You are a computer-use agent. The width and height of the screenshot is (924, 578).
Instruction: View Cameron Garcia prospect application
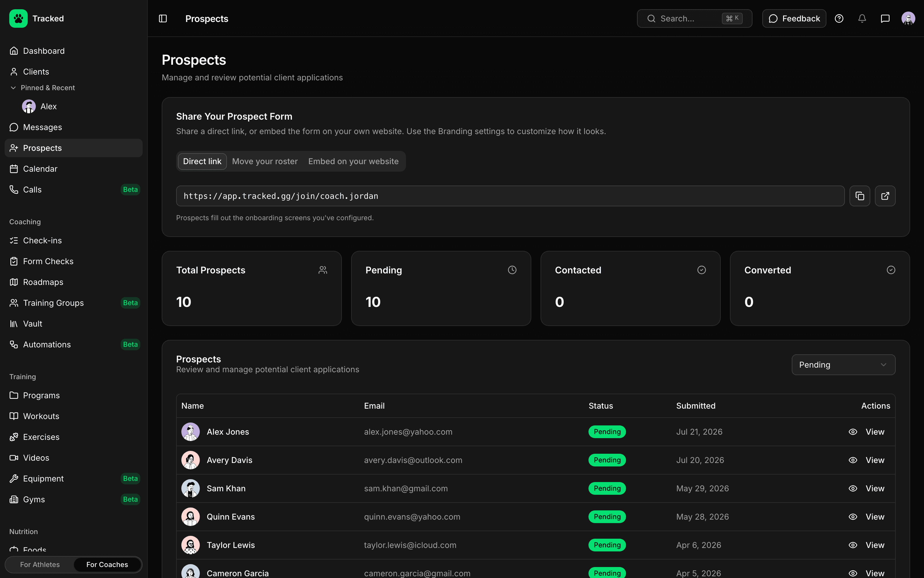tap(867, 573)
